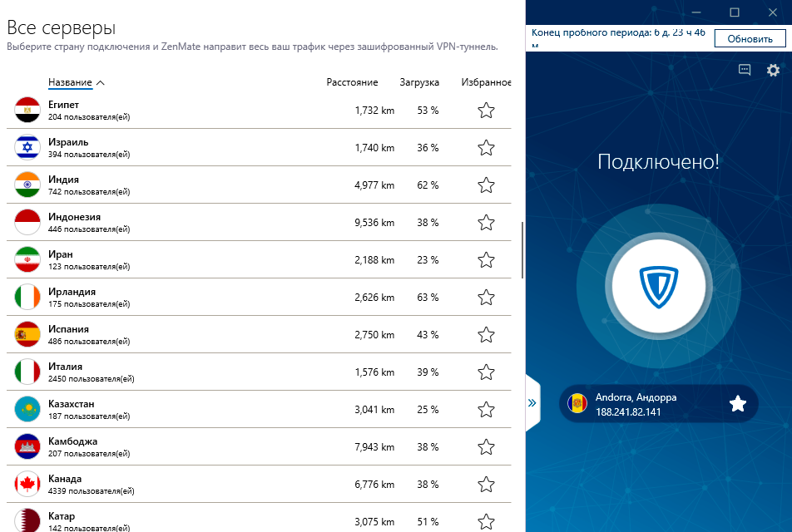The image size is (792, 532).
Task: Click the Canada flag icon
Action: 27,484
